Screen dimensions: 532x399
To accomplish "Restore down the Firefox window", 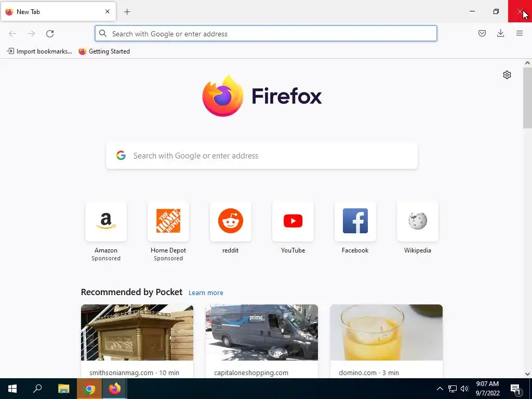I will pyautogui.click(x=496, y=11).
